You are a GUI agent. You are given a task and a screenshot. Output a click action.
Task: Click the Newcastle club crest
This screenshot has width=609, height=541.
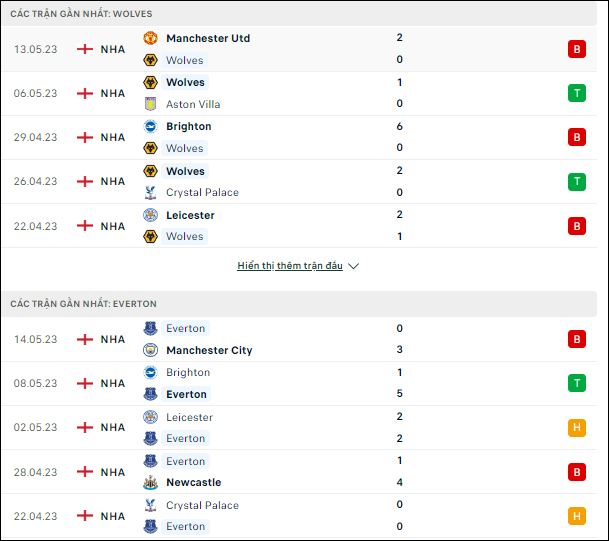point(150,482)
